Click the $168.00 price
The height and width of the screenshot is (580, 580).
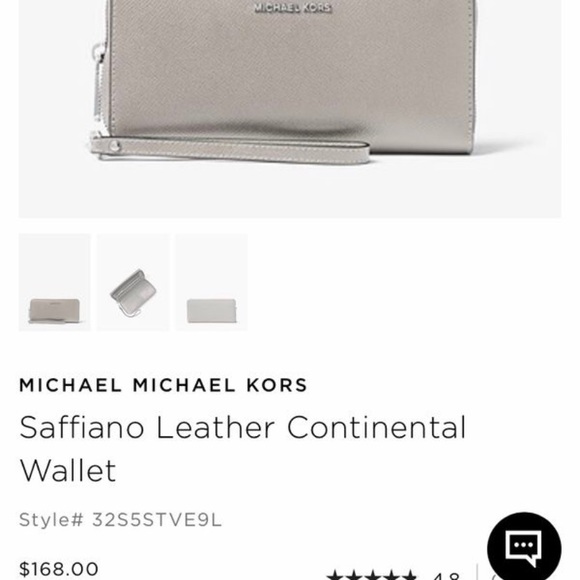click(59, 569)
